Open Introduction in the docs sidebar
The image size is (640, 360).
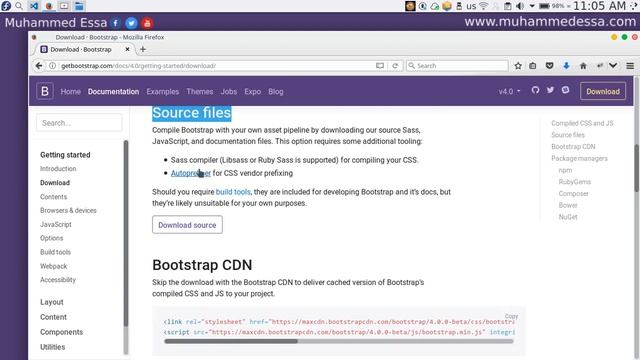click(x=58, y=169)
